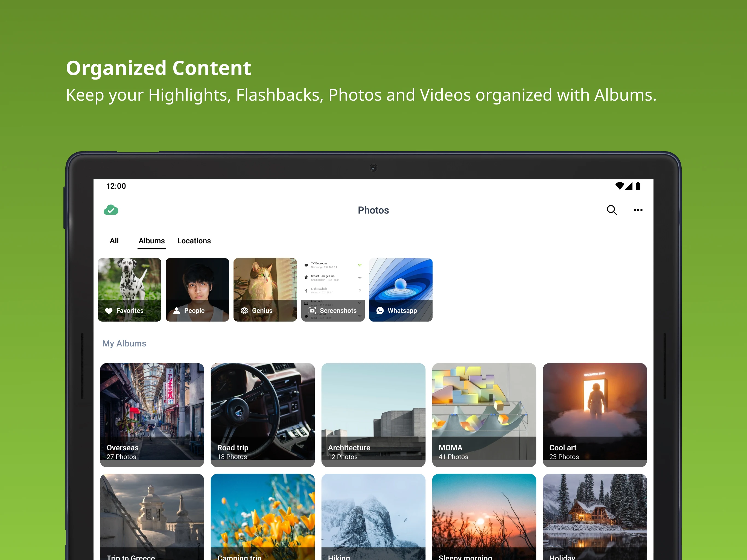
Task: Click the 12 Photos count label
Action: [342, 457]
